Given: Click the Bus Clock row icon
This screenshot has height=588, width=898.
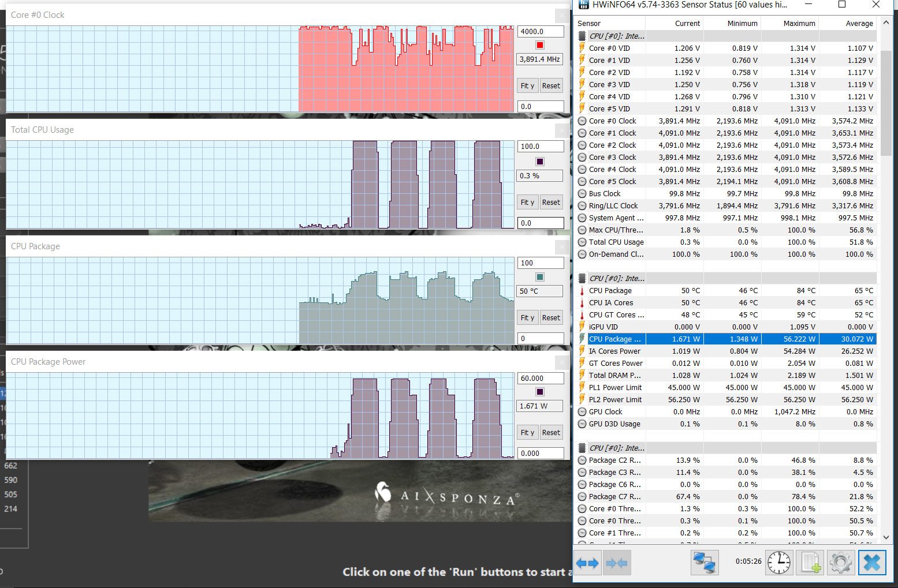Looking at the screenshot, I should point(582,194).
